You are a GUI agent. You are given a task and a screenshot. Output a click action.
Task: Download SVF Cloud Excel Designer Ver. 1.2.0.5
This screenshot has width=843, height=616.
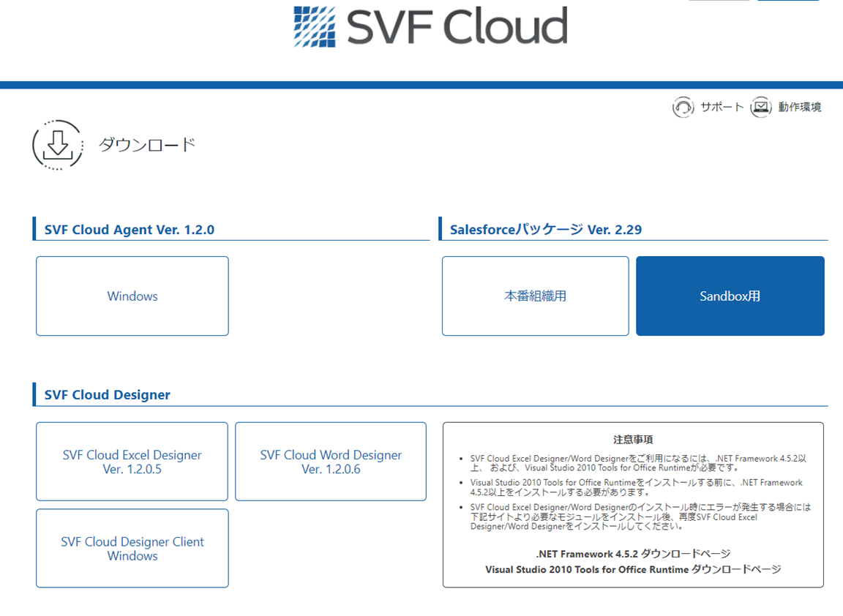132,462
